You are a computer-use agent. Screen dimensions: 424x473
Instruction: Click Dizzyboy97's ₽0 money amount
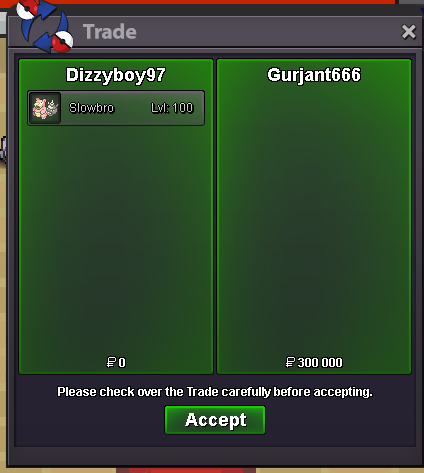(x=116, y=362)
